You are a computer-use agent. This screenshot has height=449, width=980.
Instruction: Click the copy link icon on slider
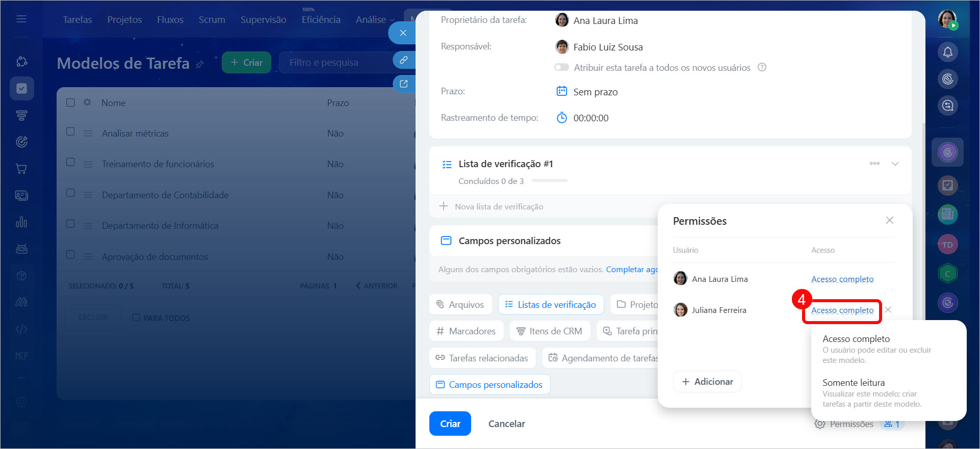tap(403, 60)
